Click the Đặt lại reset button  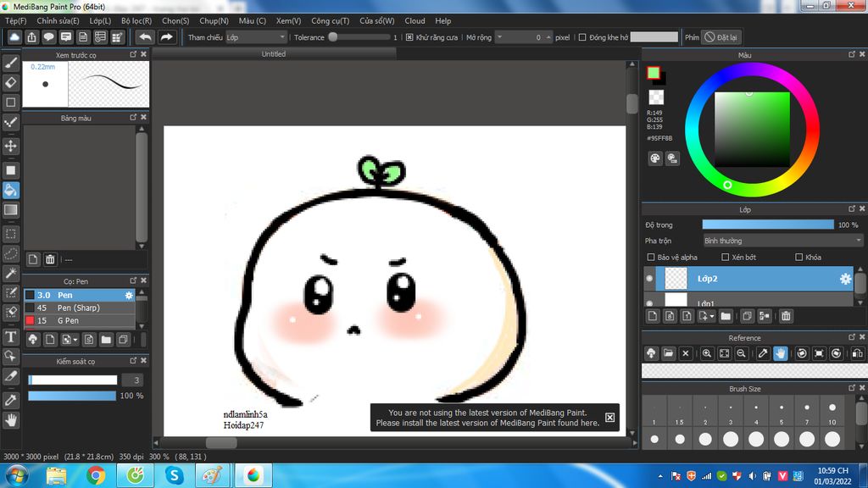coord(721,37)
